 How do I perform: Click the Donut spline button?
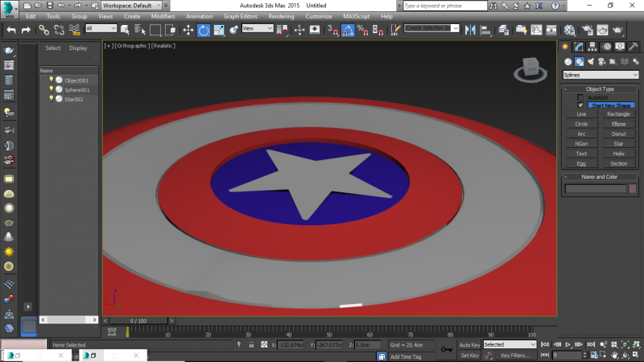[x=618, y=134]
